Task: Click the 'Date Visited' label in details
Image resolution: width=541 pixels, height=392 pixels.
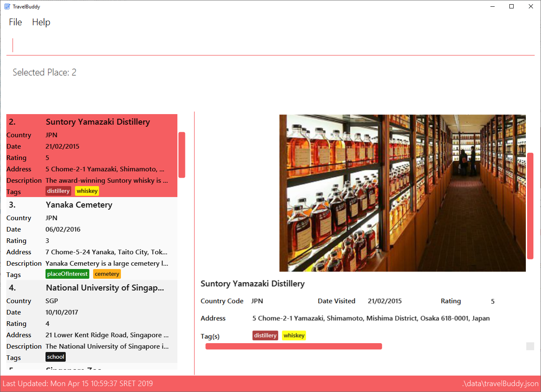Action: pos(336,301)
